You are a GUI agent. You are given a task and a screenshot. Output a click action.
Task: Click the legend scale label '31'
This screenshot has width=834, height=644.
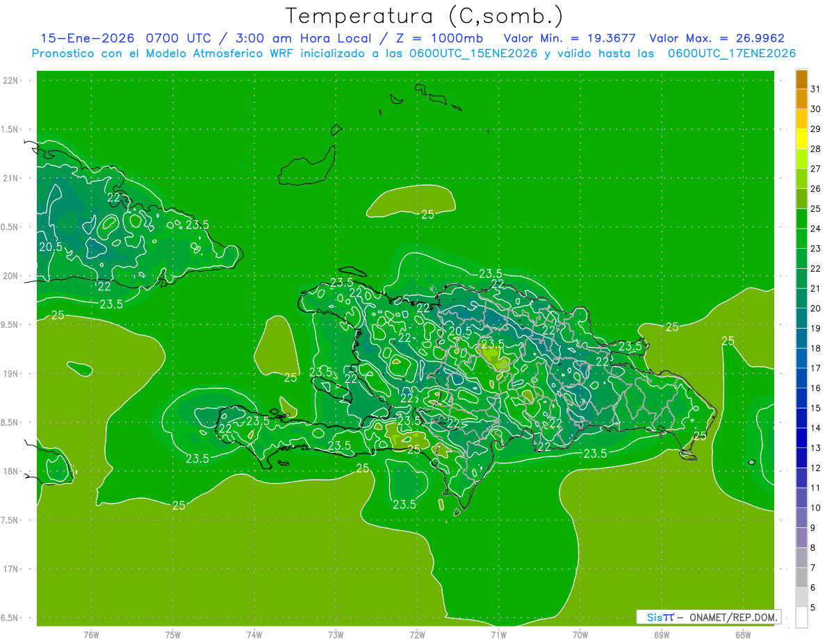816,89
